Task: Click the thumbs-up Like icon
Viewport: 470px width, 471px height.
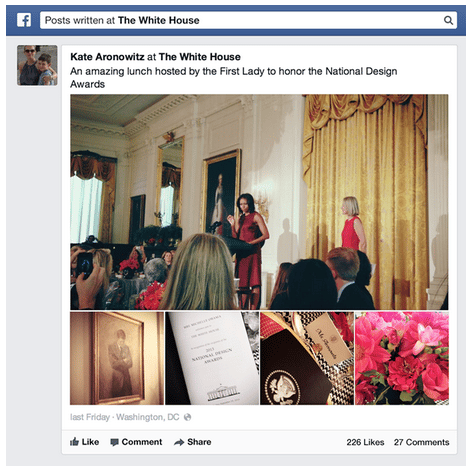Action: (74, 442)
